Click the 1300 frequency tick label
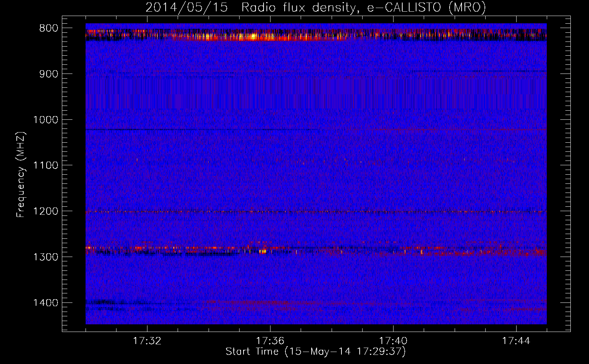Image resolution: width=589 pixels, height=364 pixels. tap(46, 257)
